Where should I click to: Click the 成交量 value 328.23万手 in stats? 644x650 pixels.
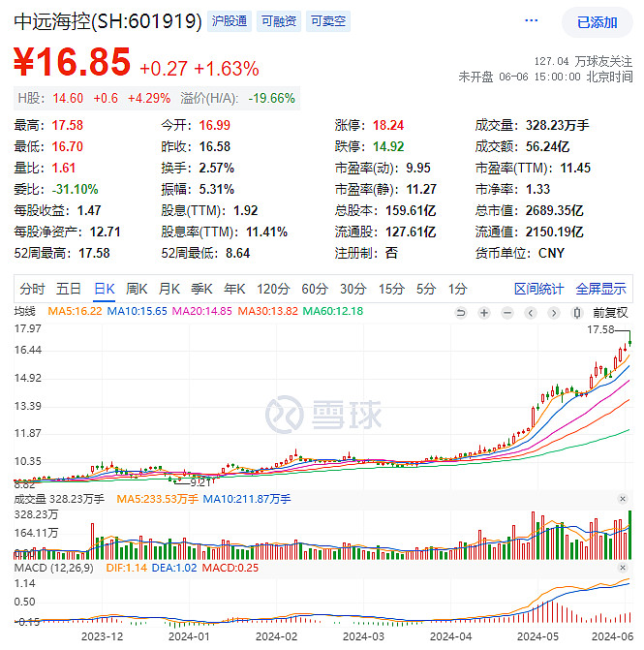[x=558, y=125]
